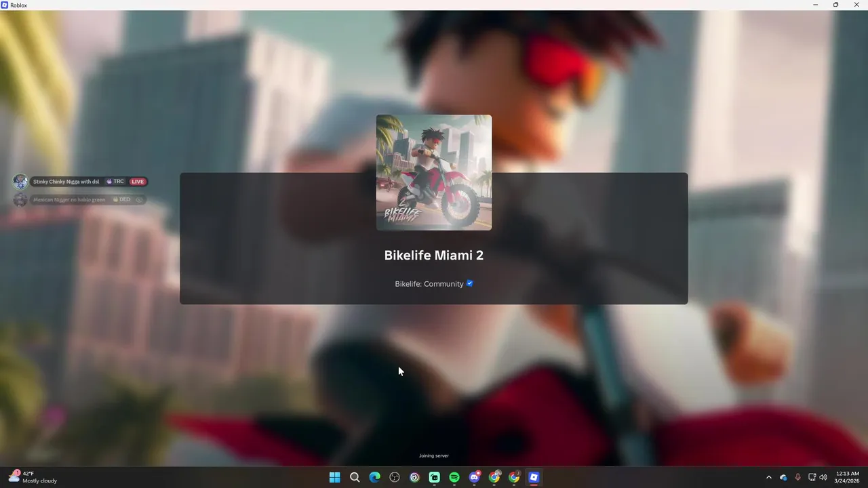Click the muted icon beside the DEO tag
Screen dimensions: 868x488
(x=139, y=200)
